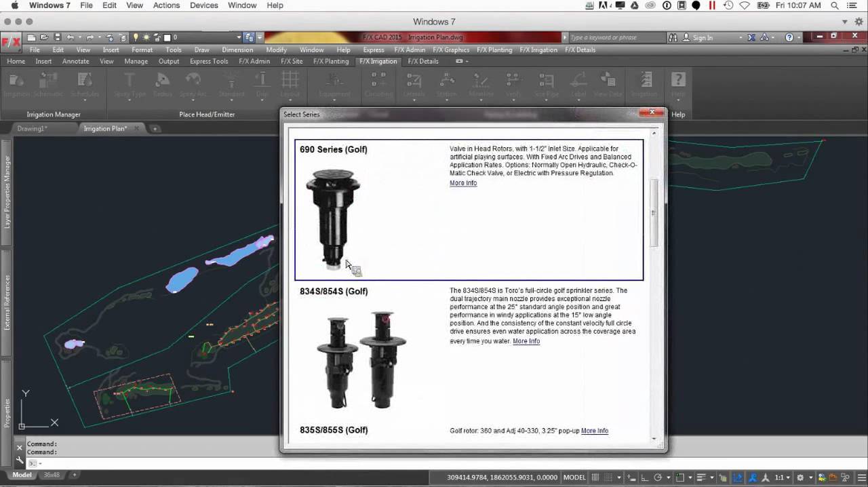The height and width of the screenshot is (487, 868).
Task: Select the 690 Series rotor thumbnail
Action: pyautogui.click(x=332, y=218)
